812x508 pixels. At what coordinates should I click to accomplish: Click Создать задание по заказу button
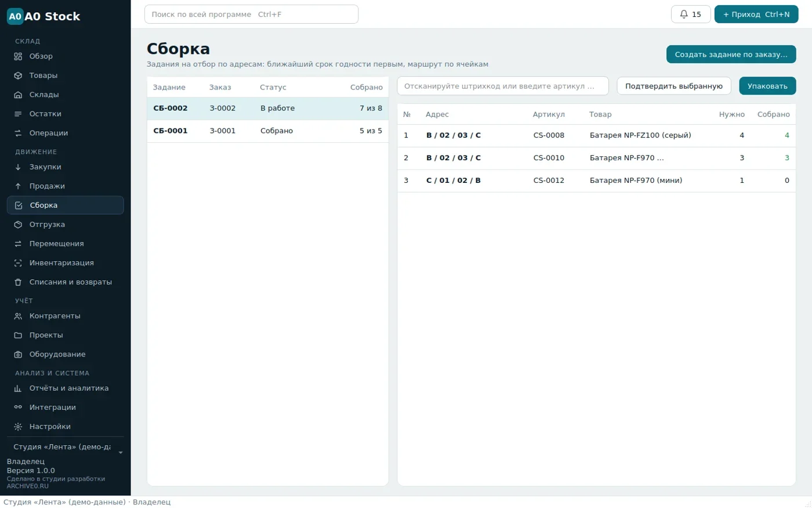tap(731, 55)
